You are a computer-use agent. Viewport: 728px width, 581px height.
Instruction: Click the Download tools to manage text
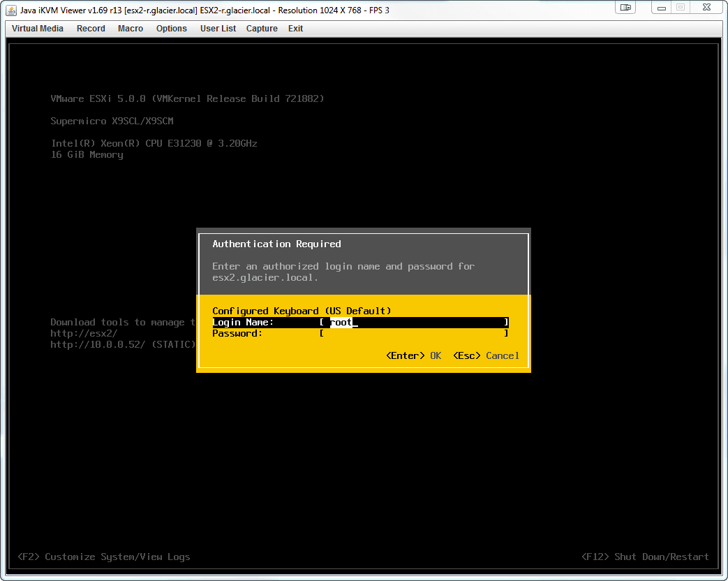pos(123,323)
